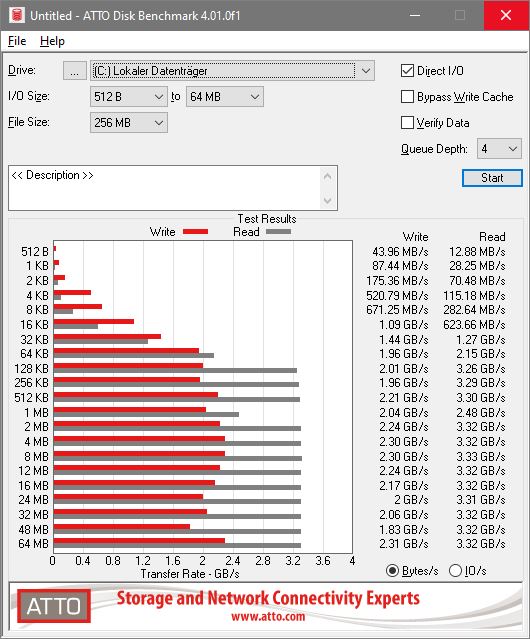Click the 64 MB red write bar
This screenshot has width=530, height=639.
tap(139, 540)
